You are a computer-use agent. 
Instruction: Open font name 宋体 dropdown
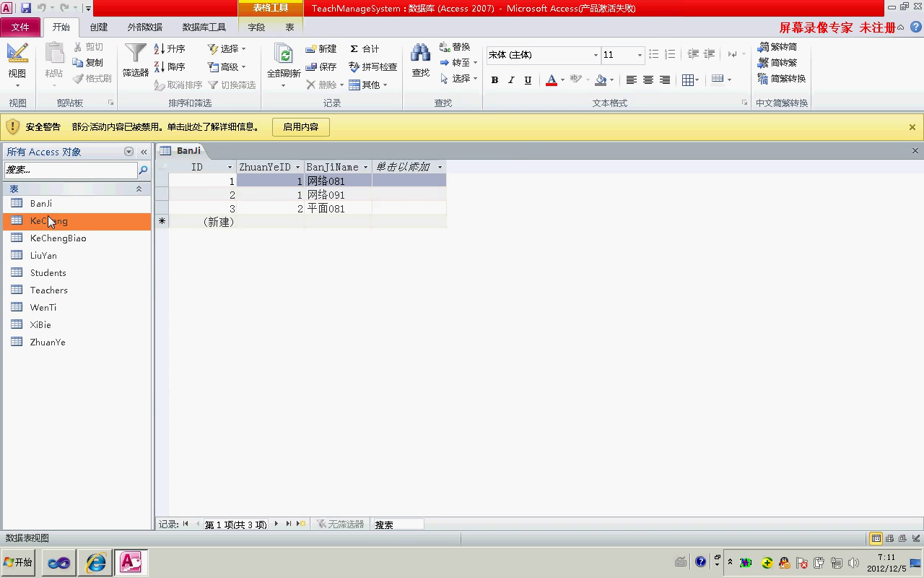[x=596, y=55]
